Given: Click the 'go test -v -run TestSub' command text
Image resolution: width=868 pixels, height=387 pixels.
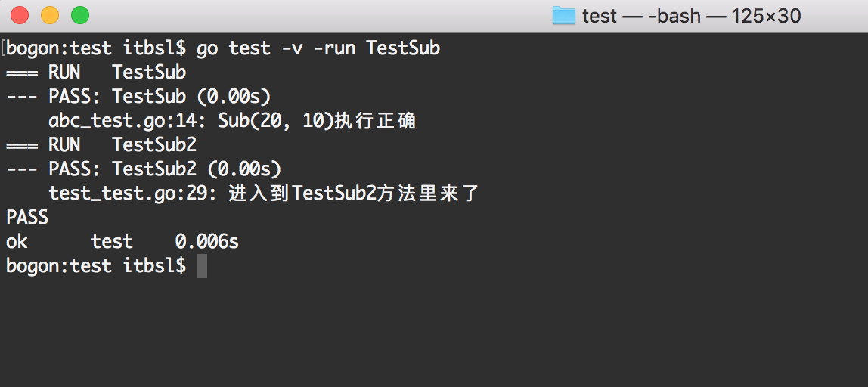Looking at the screenshot, I should coord(318,48).
